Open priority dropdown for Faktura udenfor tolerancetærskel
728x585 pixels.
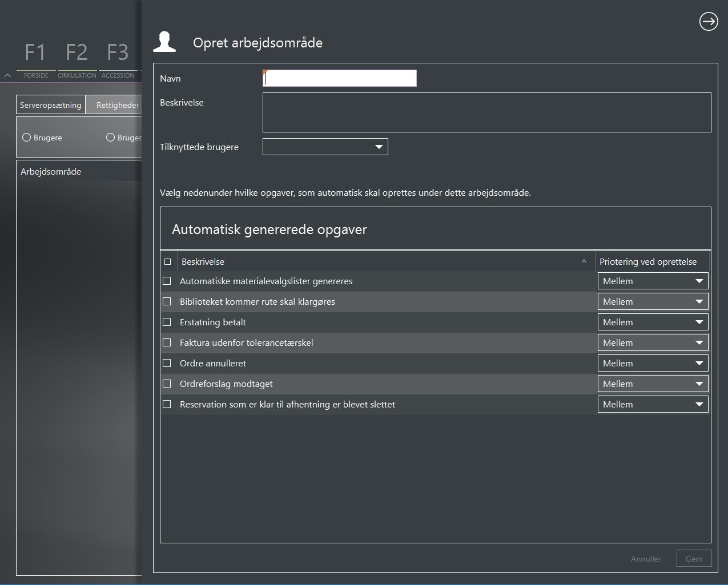[653, 342]
